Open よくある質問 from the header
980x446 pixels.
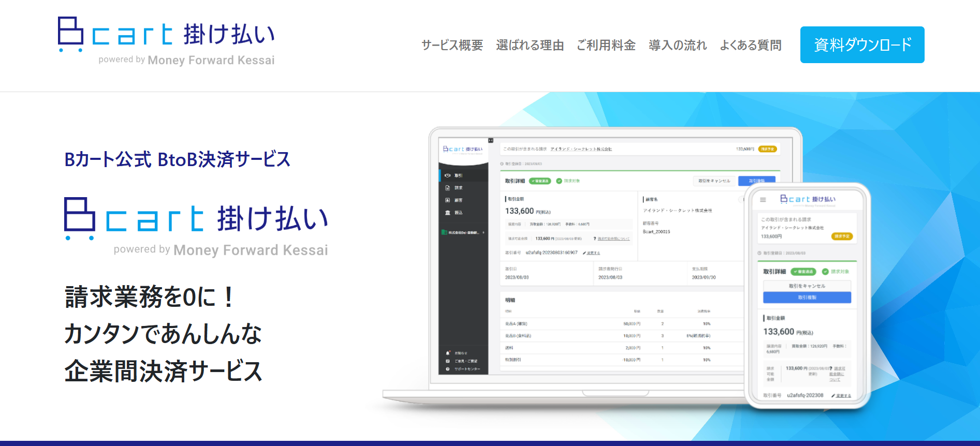(750, 45)
